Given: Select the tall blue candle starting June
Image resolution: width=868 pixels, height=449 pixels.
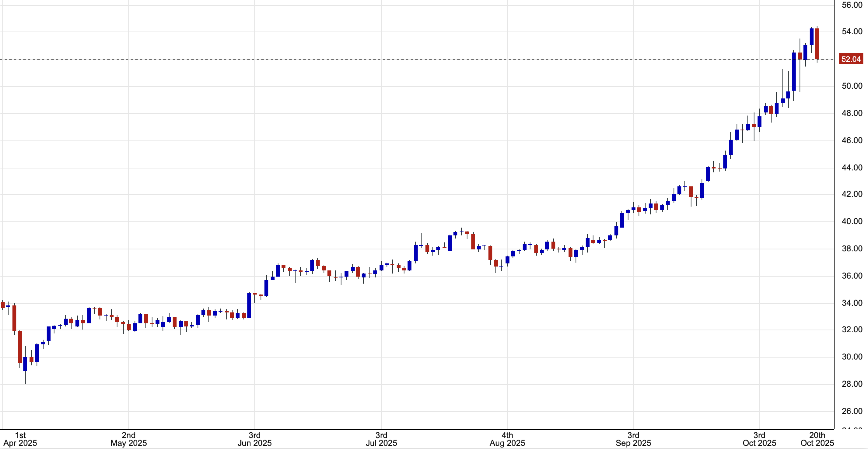Looking at the screenshot, I should (x=249, y=305).
